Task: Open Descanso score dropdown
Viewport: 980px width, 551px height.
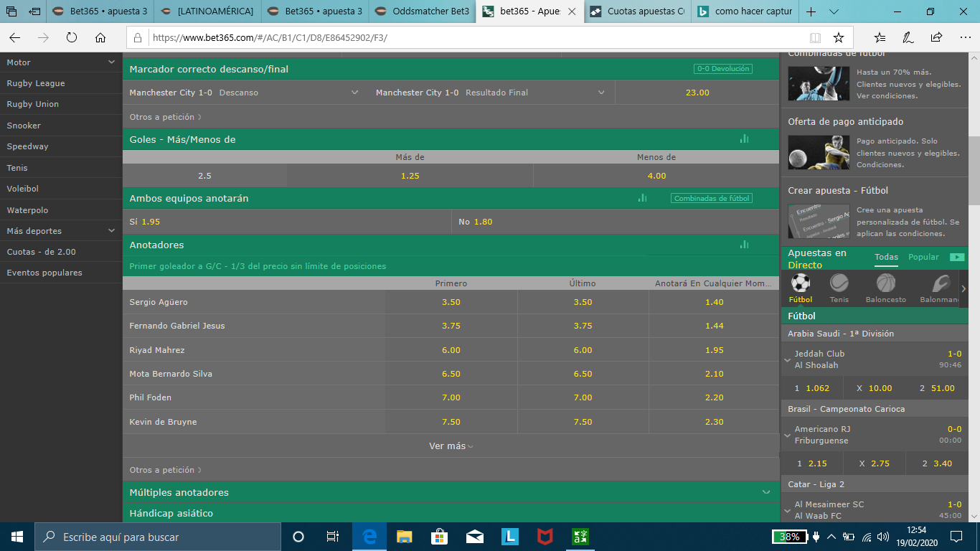Action: click(354, 93)
